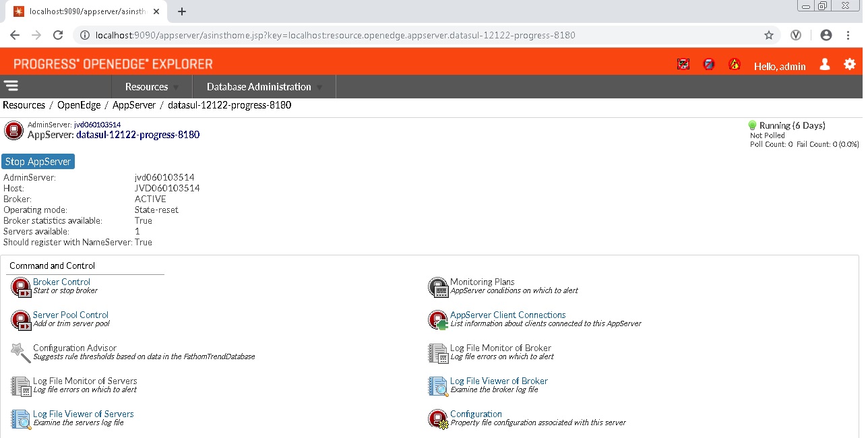Open the user profile icon
868x438 pixels.
pyautogui.click(x=825, y=64)
